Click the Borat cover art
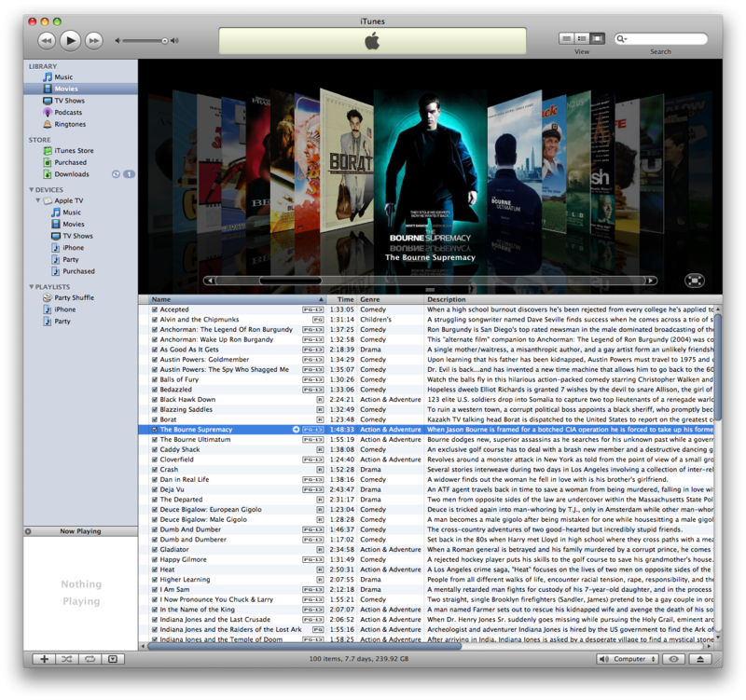Screen dimensions: 746x700 coord(347,161)
